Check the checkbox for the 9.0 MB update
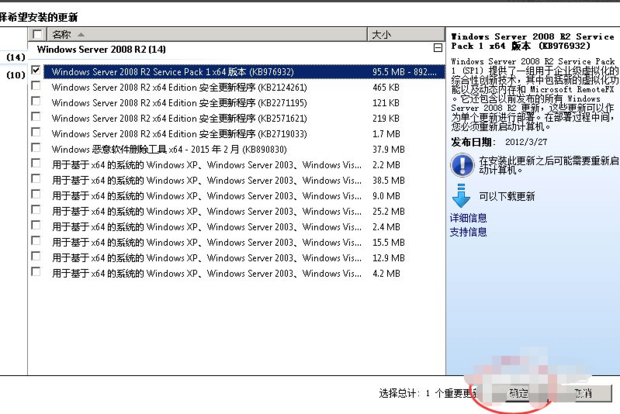The width and height of the screenshot is (620, 414). [x=36, y=194]
